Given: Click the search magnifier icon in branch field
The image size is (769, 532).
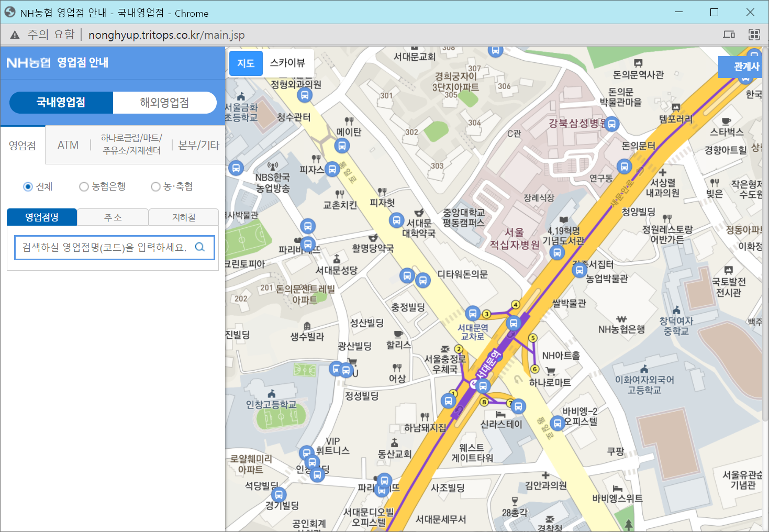Looking at the screenshot, I should pyautogui.click(x=200, y=247).
